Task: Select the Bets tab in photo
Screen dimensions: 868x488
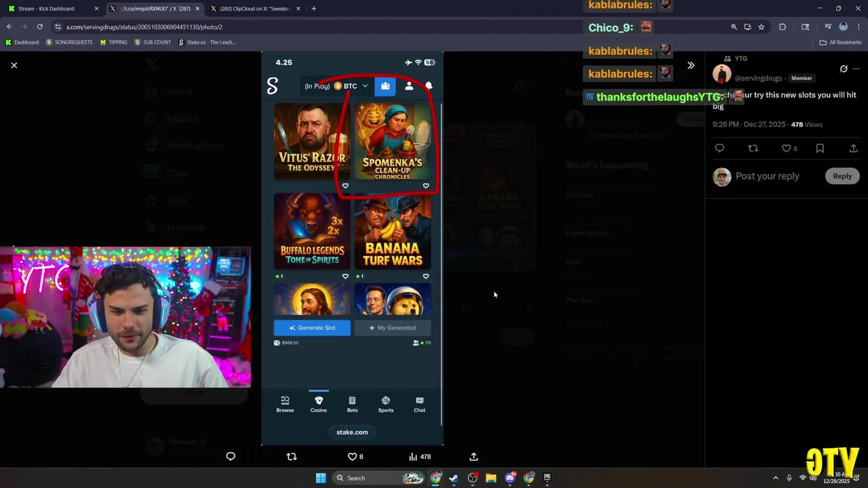Action: point(352,404)
